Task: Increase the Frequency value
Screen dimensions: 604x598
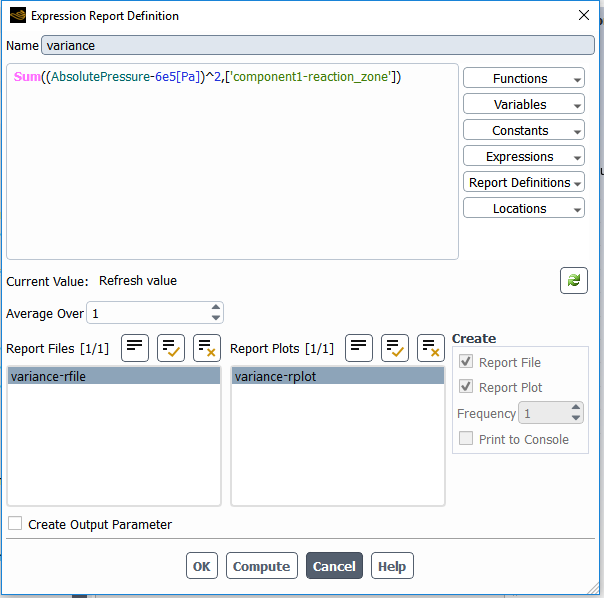Action: tap(575, 407)
